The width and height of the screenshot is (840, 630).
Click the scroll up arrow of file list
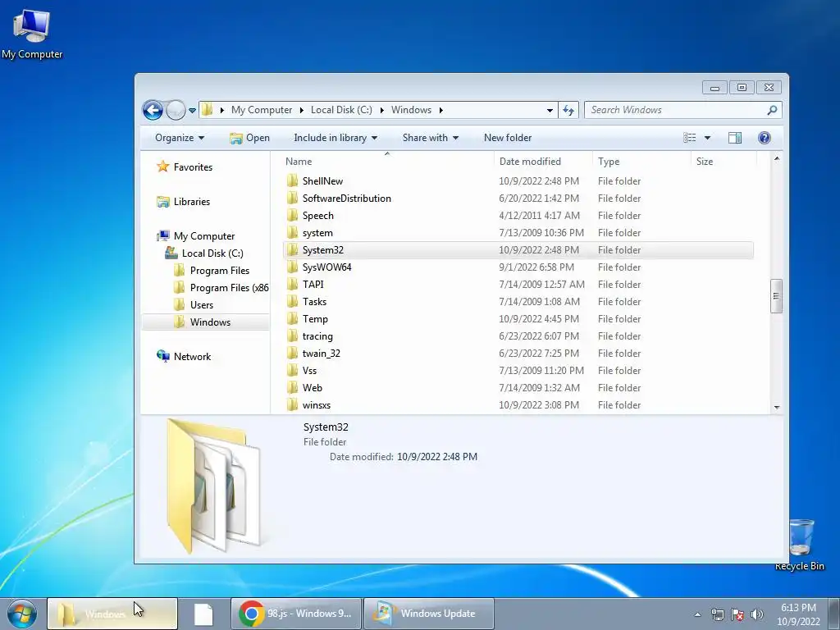[776, 158]
